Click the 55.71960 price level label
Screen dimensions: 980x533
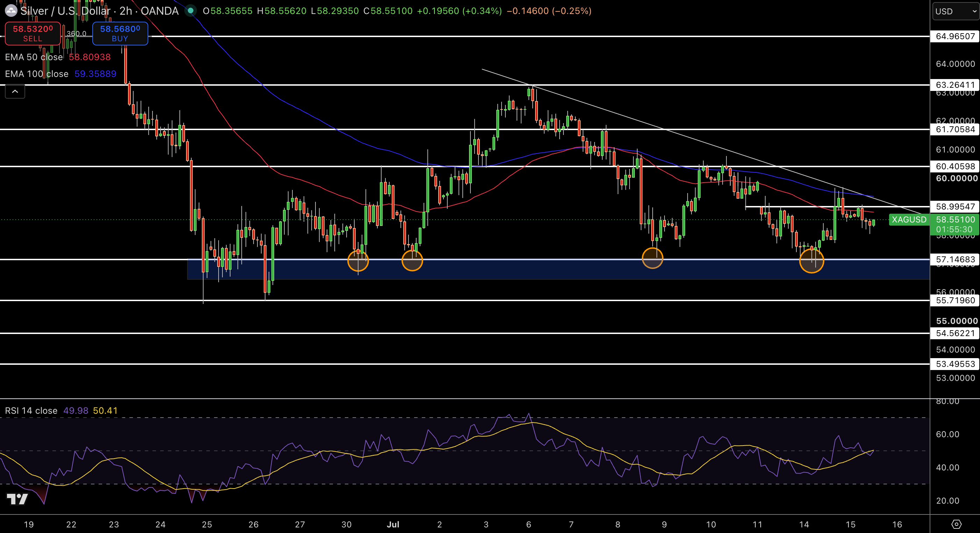[955, 300]
